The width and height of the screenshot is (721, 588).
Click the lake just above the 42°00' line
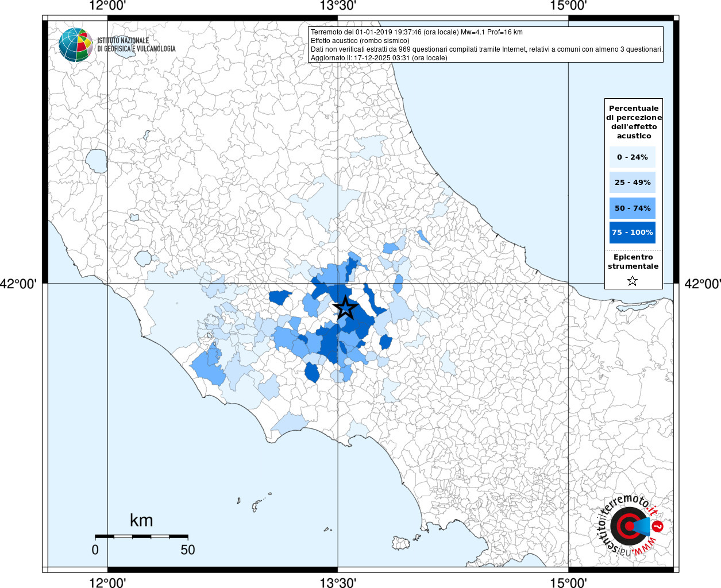click(143, 258)
